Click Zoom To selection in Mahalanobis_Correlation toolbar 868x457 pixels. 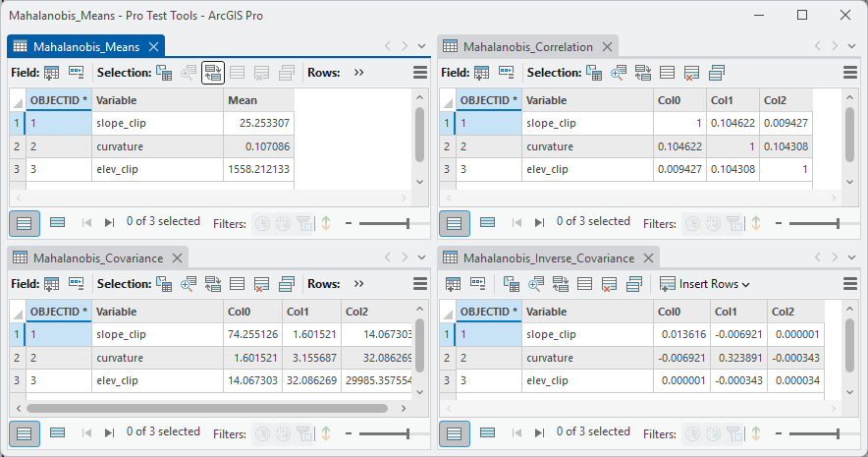tap(619, 73)
